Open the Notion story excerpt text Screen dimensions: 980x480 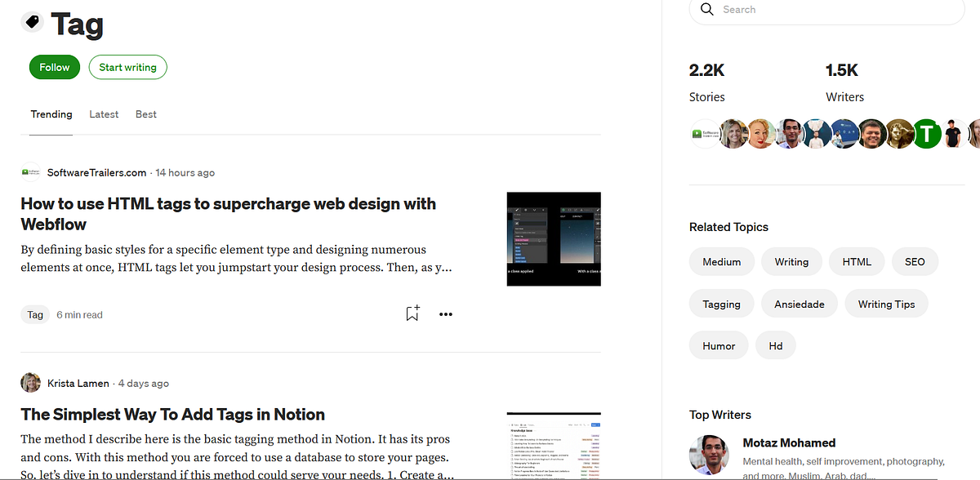(238, 458)
